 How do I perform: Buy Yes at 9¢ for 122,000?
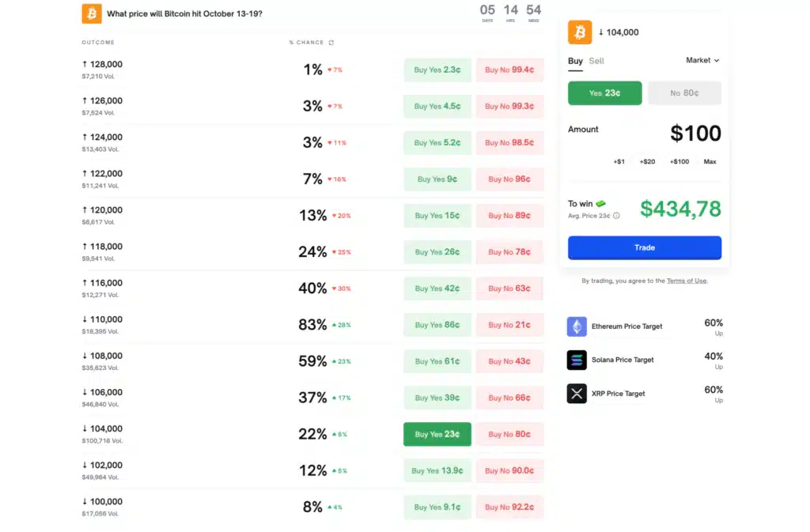tap(437, 179)
